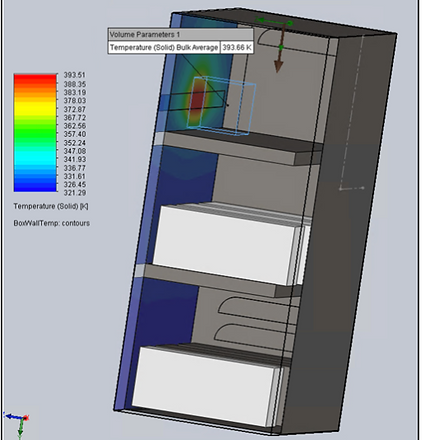Select the BoxWallTemp: contours label
This screenshot has height=440, width=425.
point(52,223)
